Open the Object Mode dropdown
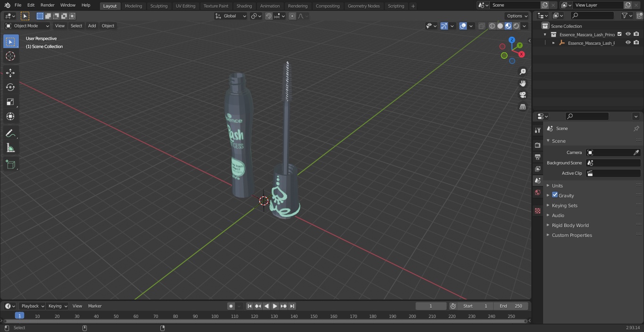The image size is (644, 332). coord(27,26)
